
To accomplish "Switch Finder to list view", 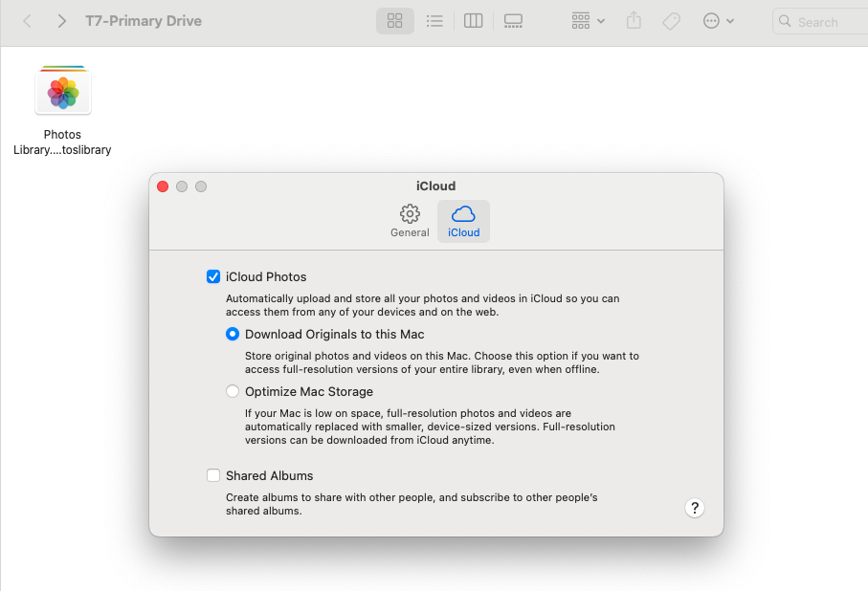I will 434,21.
